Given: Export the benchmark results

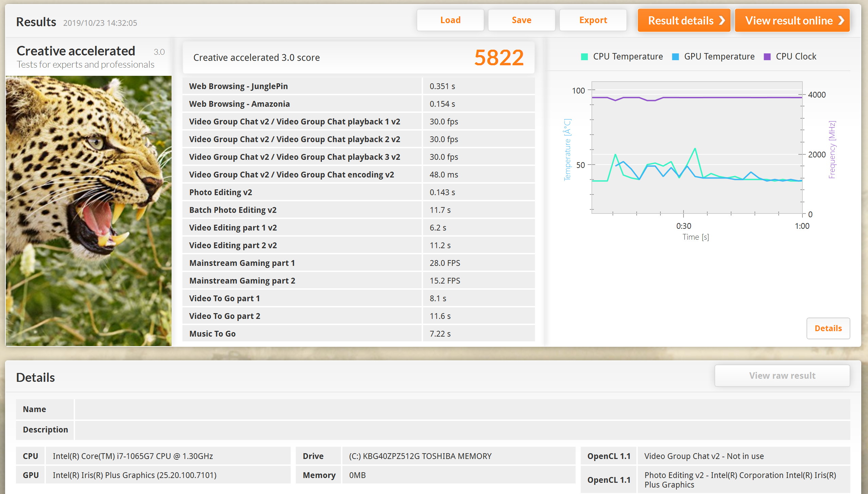Looking at the screenshot, I should 593,20.
